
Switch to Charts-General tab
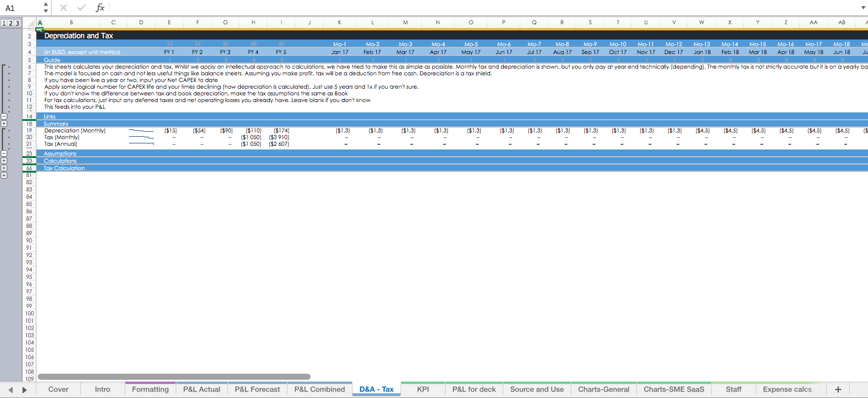(x=604, y=389)
